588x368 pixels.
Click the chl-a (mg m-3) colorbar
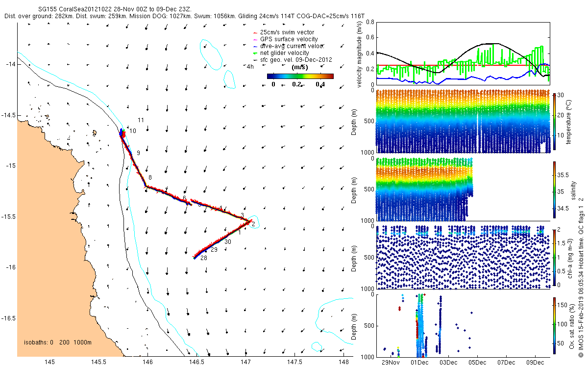pyautogui.click(x=555, y=257)
